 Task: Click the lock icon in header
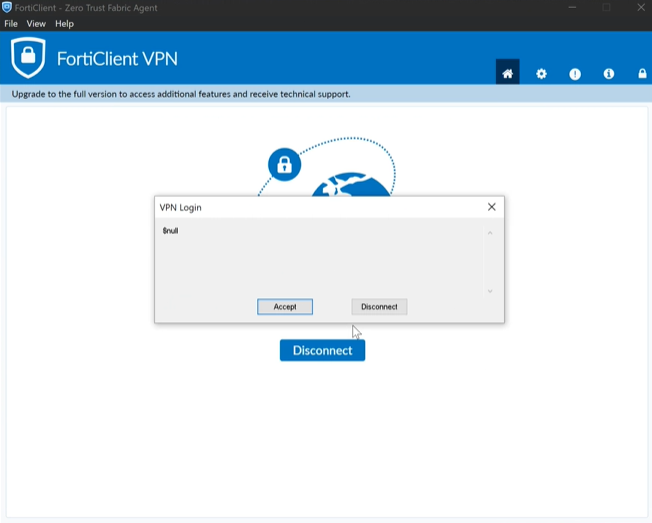(642, 74)
